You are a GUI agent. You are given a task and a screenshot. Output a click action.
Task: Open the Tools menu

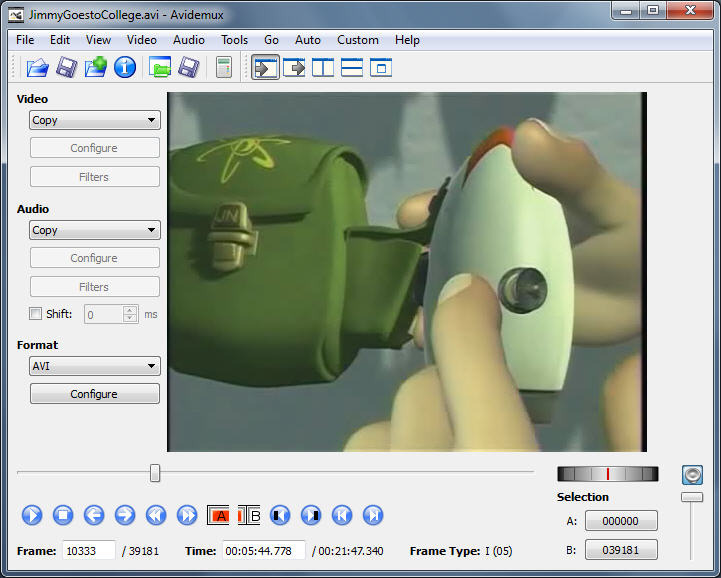(235, 40)
